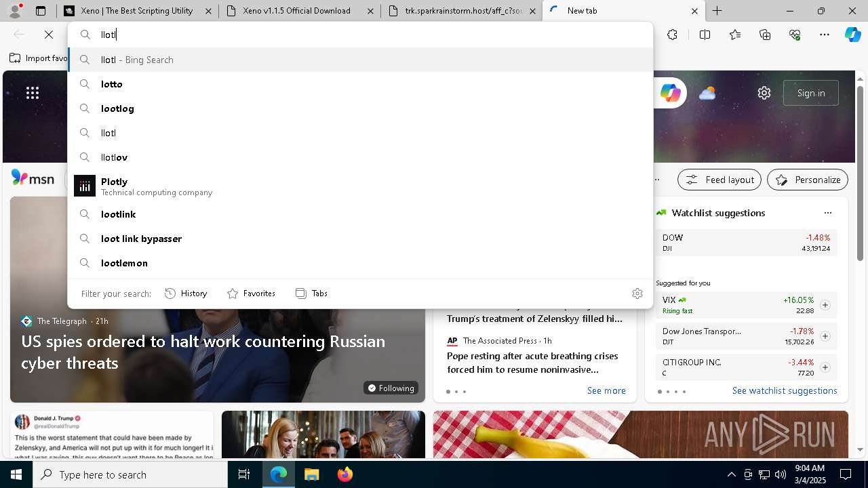Choose the 'lootlog' search suggestion
The width and height of the screenshot is (868, 488).
(x=360, y=108)
